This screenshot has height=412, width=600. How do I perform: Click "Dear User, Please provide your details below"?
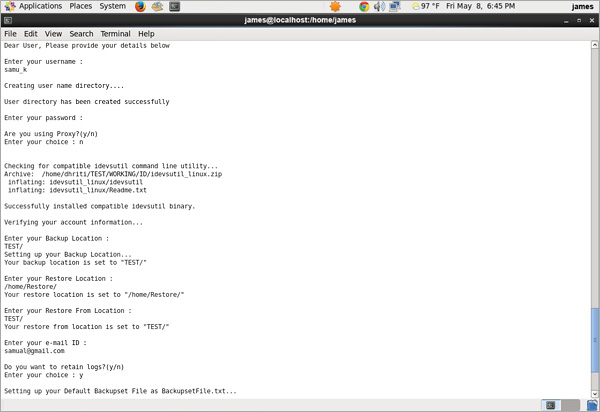87,46
